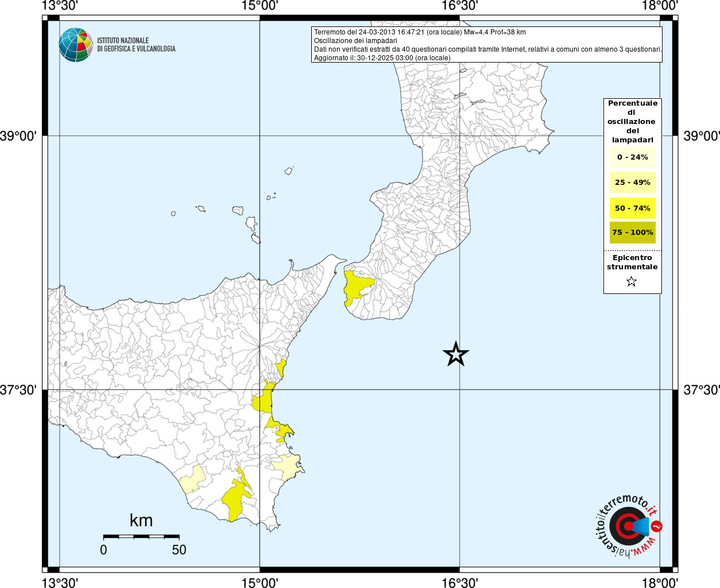Select the 25 - 49% legend swatch
The width and height of the screenshot is (720, 588).
tap(632, 183)
